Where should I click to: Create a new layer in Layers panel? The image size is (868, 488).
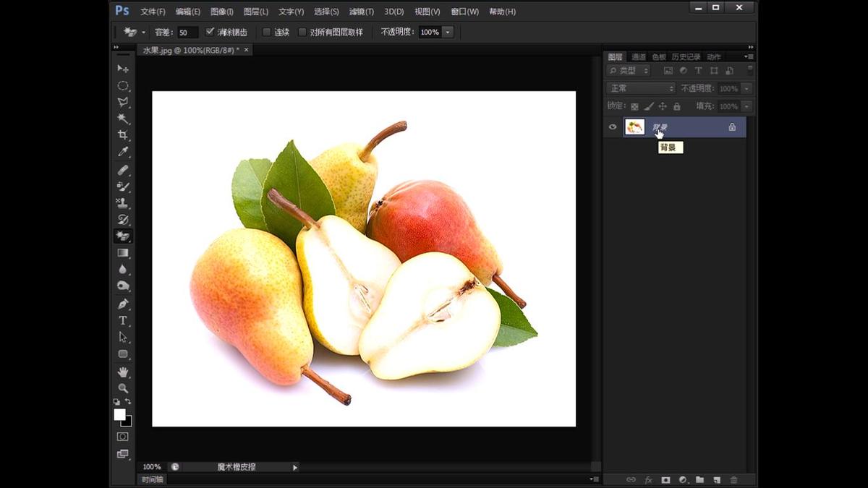pyautogui.click(x=716, y=479)
